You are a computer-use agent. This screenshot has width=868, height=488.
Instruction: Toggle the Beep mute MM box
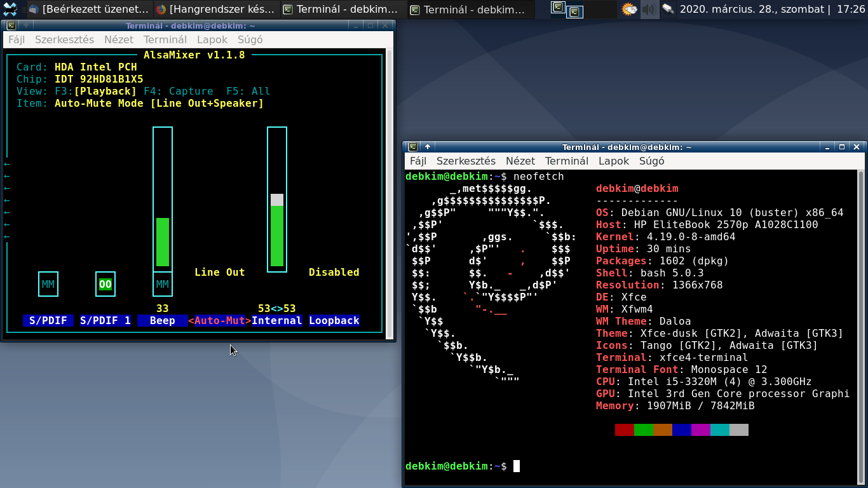click(x=163, y=284)
